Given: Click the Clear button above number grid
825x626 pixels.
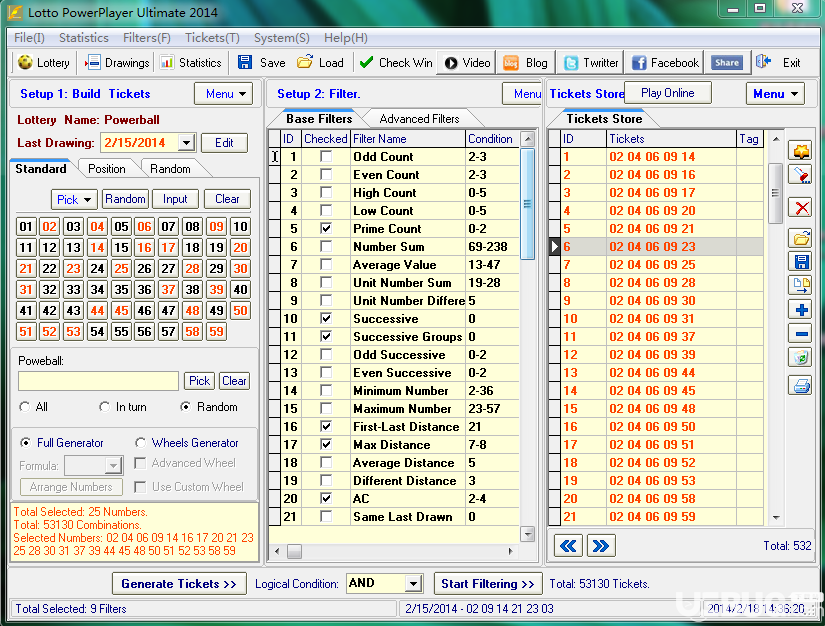Looking at the screenshot, I should coord(227,199).
